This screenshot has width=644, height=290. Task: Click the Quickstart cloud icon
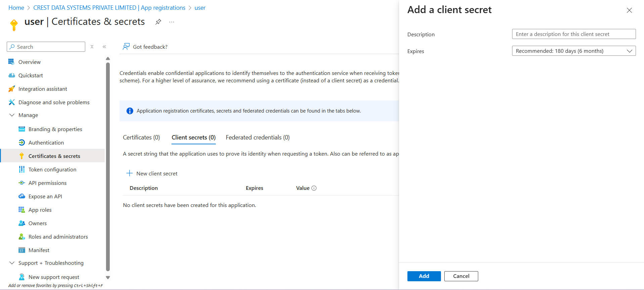tap(11, 75)
